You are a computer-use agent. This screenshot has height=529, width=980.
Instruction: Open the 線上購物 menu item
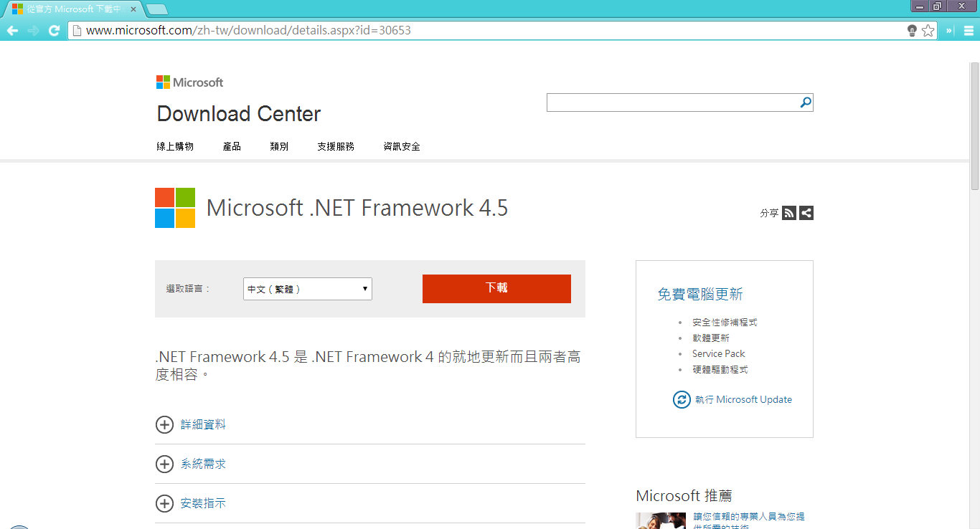[175, 146]
